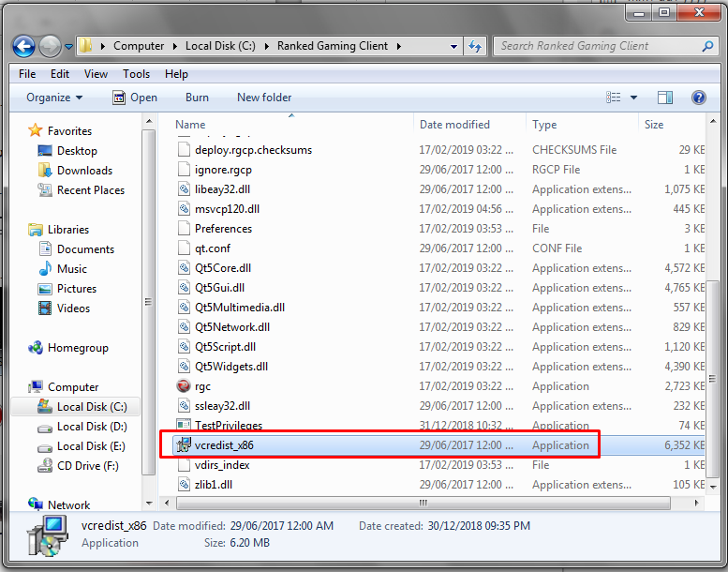This screenshot has height=572, width=728.
Task: Select the libeay32.dll file icon
Action: tap(184, 189)
